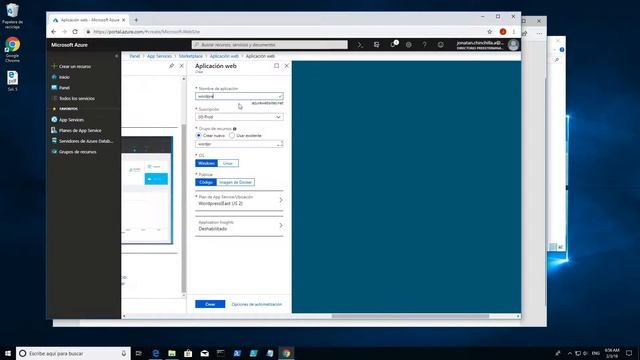
Task: Open the Suscripción dropdown
Action: coord(239,117)
